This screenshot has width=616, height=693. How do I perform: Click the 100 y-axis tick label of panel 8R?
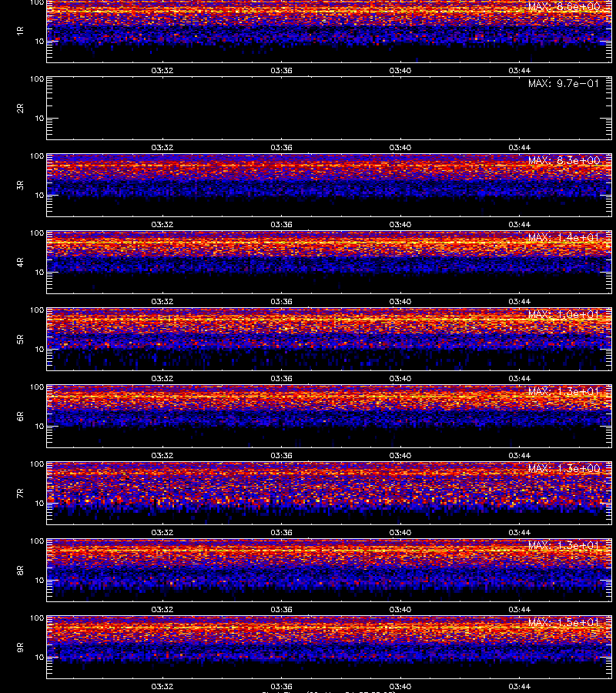click(x=37, y=541)
